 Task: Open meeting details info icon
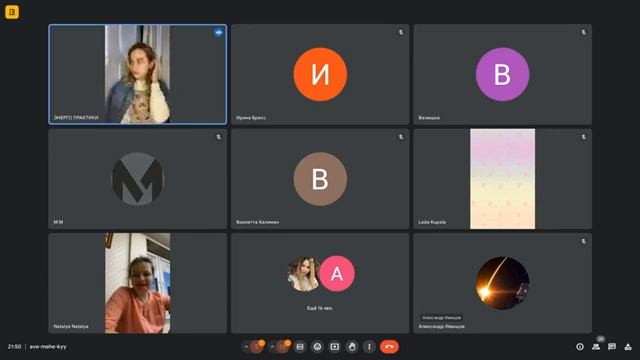pyautogui.click(x=580, y=347)
